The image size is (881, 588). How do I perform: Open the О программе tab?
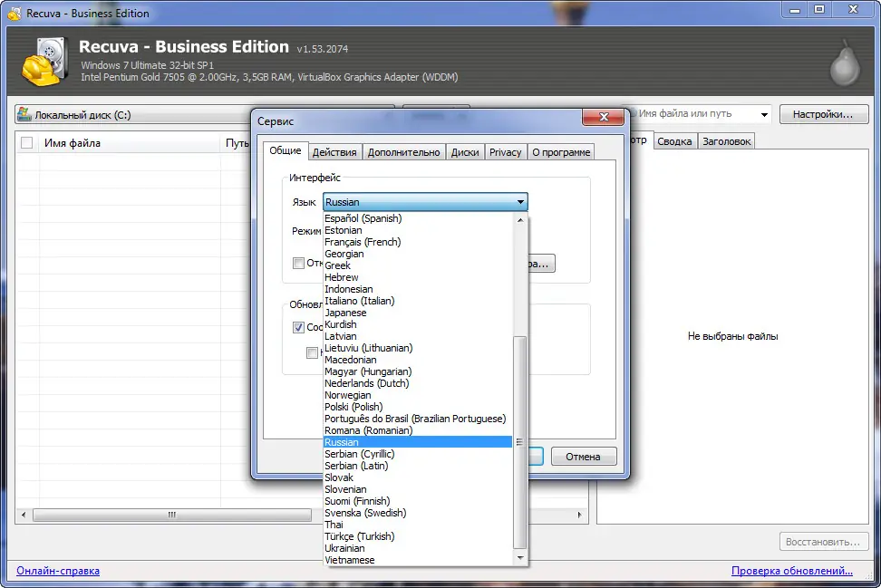point(561,152)
